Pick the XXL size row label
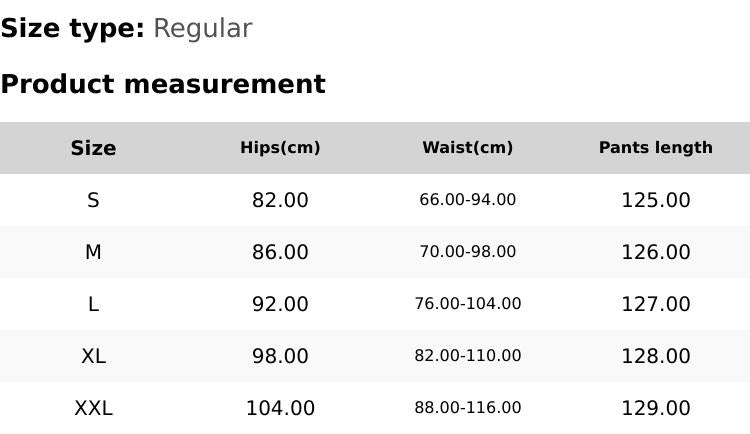The width and height of the screenshot is (750, 434). pyautogui.click(x=93, y=408)
